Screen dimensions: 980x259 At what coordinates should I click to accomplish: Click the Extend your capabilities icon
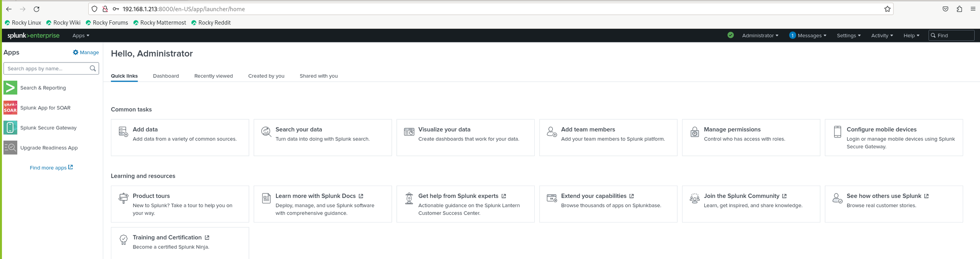(x=552, y=198)
